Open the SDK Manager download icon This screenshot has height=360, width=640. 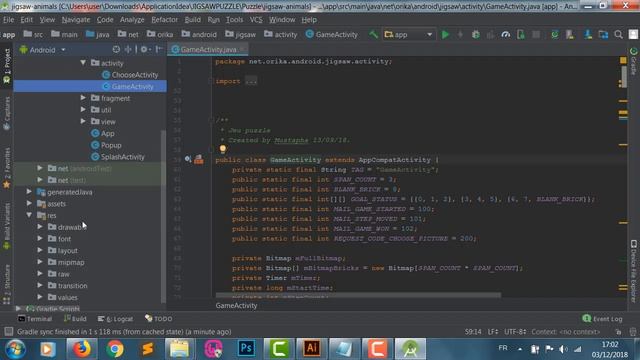(x=588, y=35)
